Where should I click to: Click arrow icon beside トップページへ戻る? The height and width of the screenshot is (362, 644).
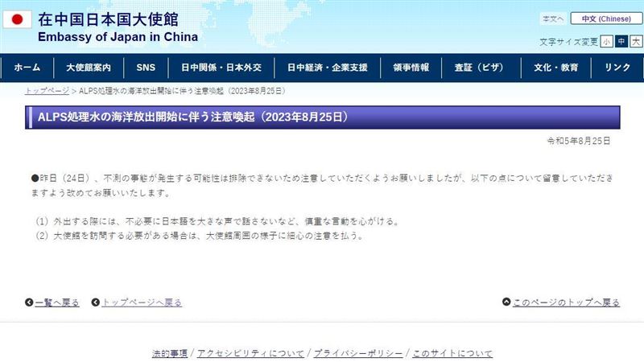(96, 302)
